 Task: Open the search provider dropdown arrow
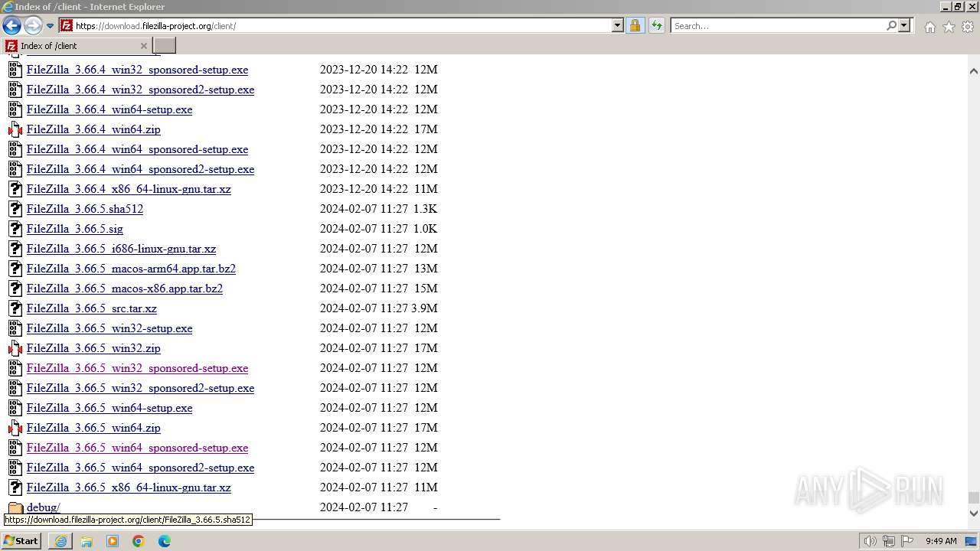[904, 26]
